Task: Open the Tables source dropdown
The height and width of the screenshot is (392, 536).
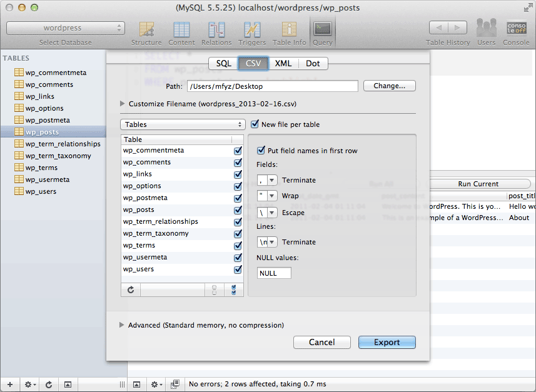Action: [x=183, y=124]
